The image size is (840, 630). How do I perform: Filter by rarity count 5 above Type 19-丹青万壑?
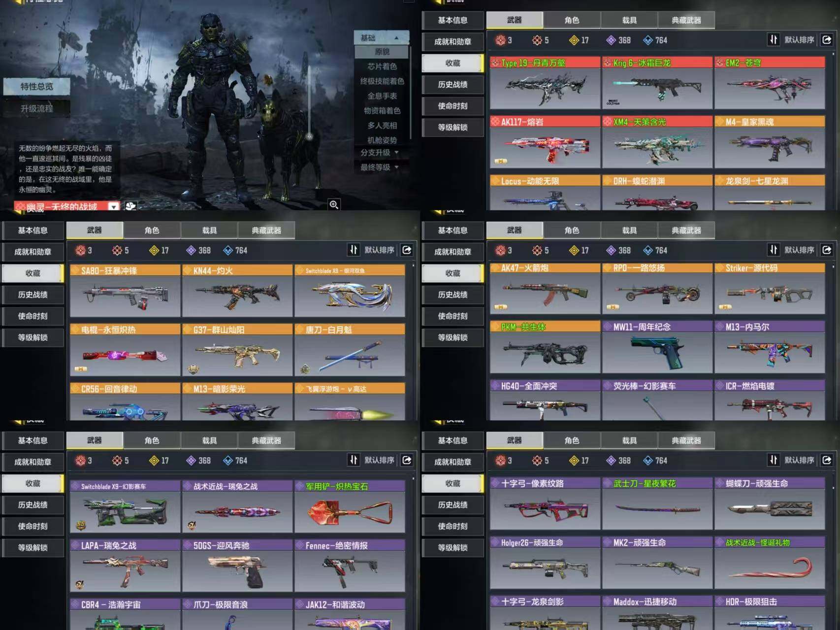tap(540, 40)
